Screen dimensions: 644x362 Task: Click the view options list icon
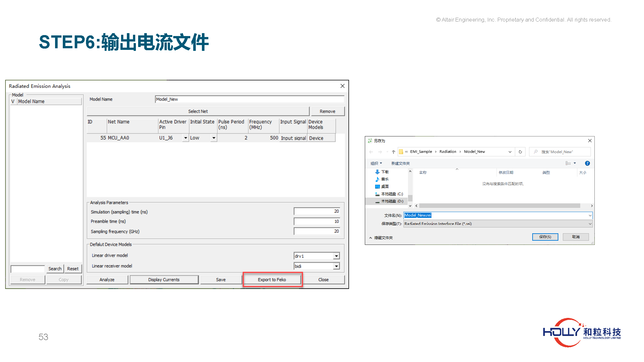coord(568,163)
